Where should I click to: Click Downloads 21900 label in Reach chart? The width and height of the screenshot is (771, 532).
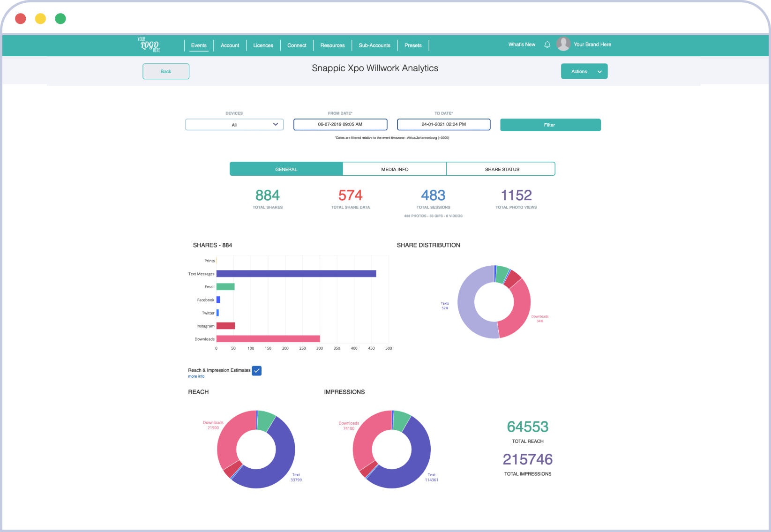tap(213, 425)
